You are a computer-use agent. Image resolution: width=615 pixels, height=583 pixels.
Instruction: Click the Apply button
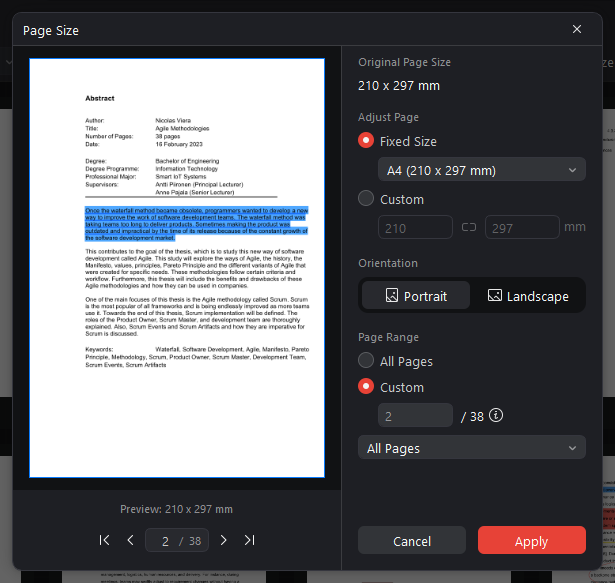531,541
